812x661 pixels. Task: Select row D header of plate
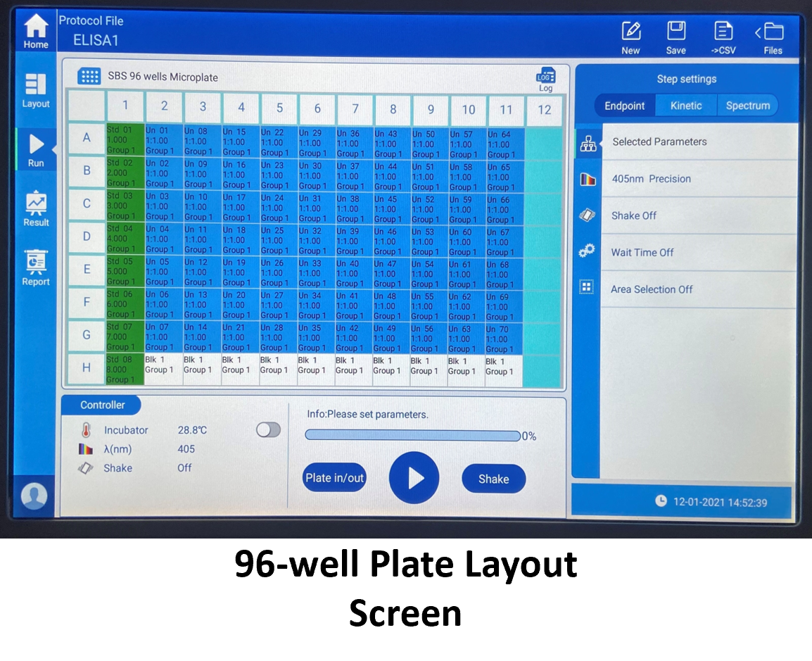87,237
